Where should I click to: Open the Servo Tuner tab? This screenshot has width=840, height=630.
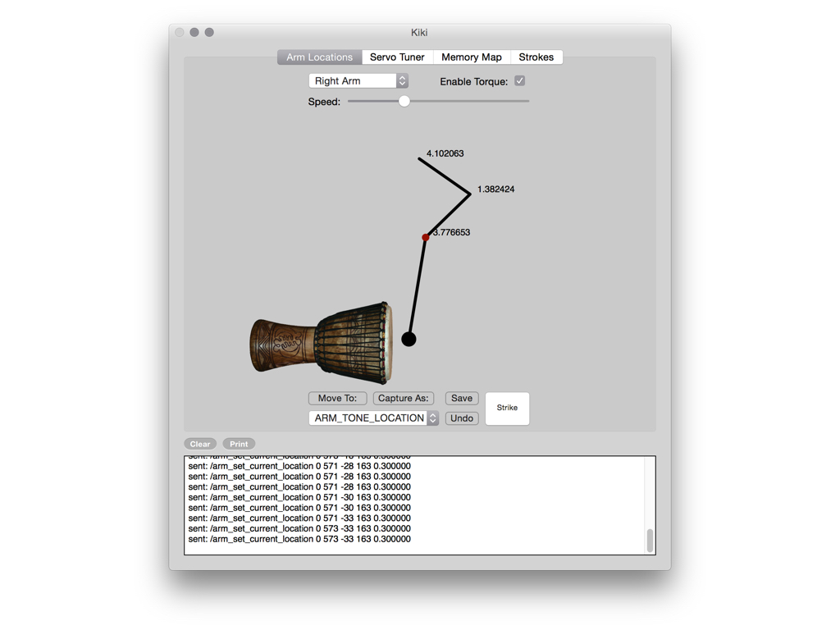pyautogui.click(x=397, y=57)
